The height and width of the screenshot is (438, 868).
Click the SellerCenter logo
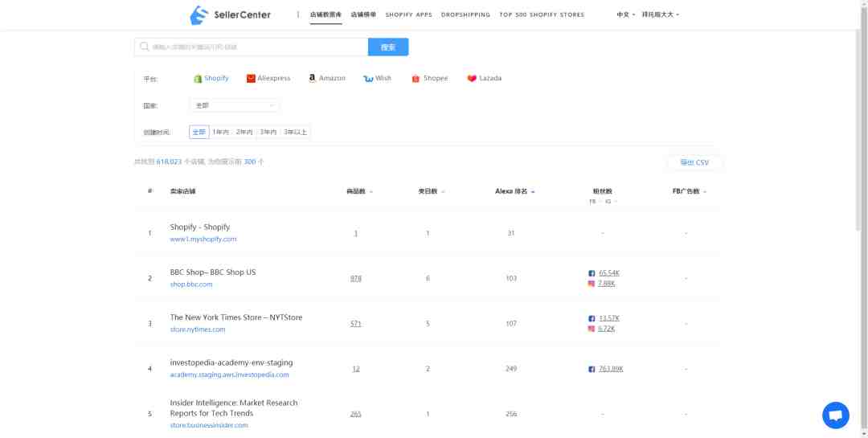(x=231, y=15)
